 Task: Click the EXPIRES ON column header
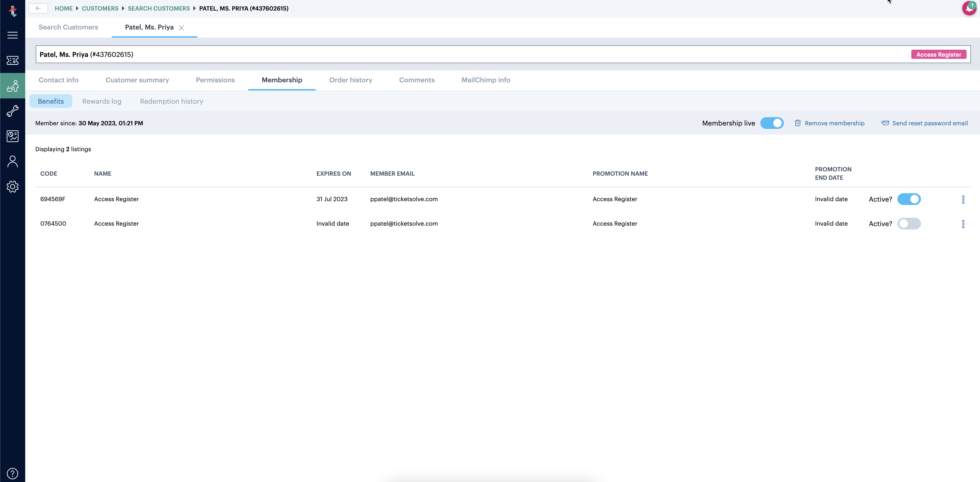pyautogui.click(x=334, y=174)
